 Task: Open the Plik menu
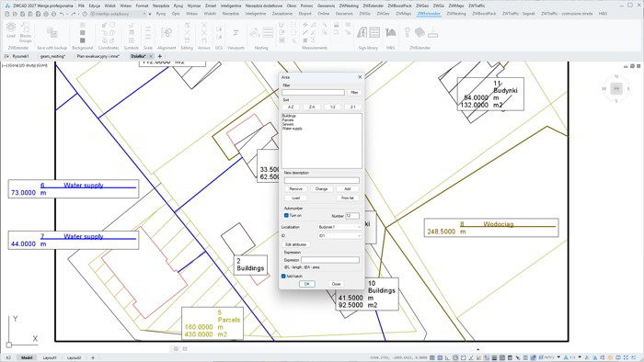pos(81,6)
